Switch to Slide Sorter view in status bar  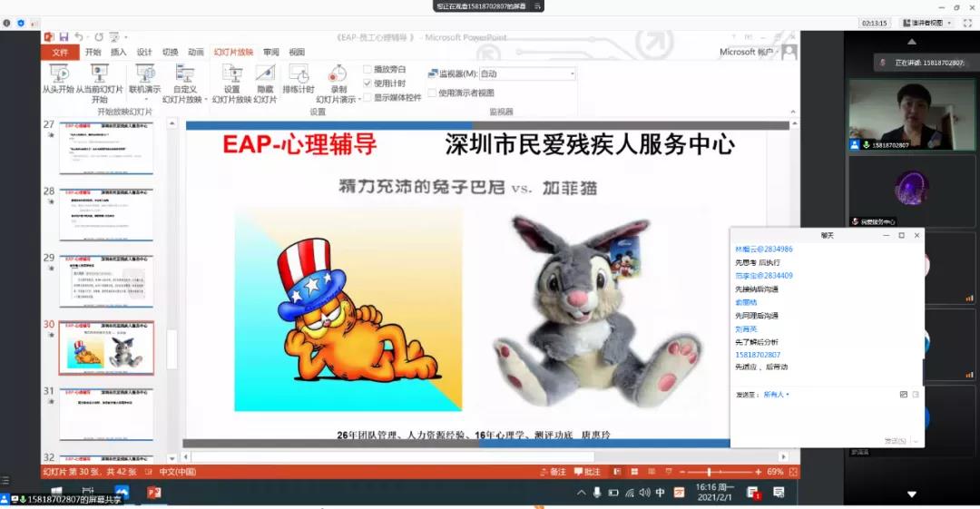tap(634, 472)
